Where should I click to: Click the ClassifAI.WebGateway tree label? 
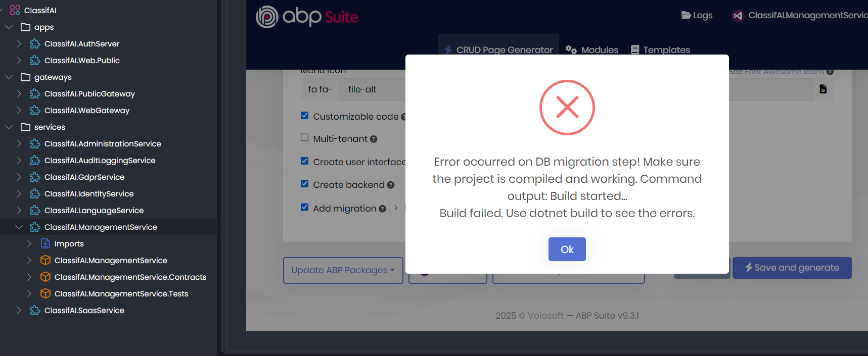click(87, 110)
